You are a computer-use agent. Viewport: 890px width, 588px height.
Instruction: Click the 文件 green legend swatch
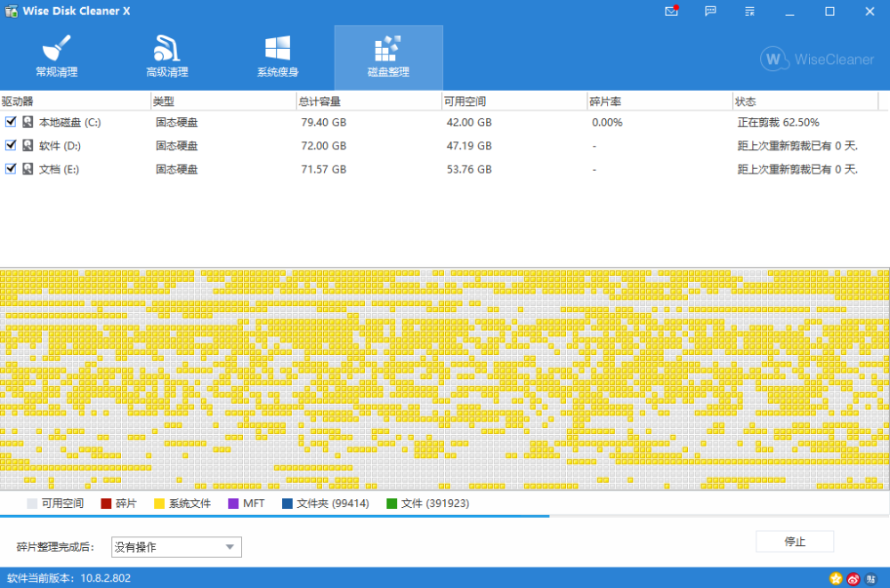(x=392, y=503)
